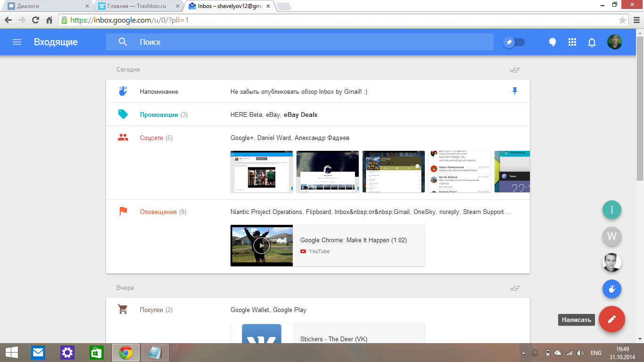644x362 pixels.
Task: Open Google notifications bell
Action: [592, 42]
